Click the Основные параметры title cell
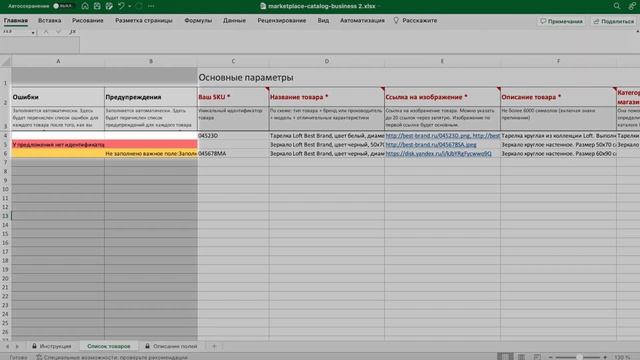Screen dimensions: 640x360 [246, 77]
